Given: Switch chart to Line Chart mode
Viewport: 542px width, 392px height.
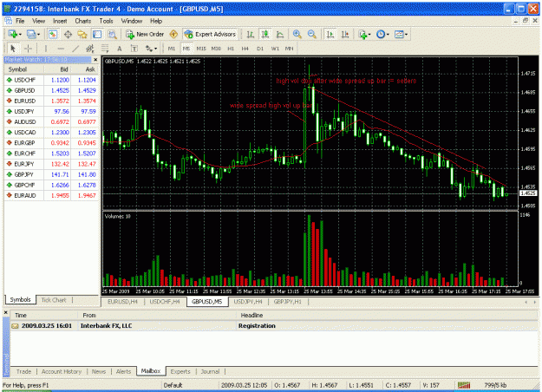Looking at the screenshot, I should pos(280,34).
